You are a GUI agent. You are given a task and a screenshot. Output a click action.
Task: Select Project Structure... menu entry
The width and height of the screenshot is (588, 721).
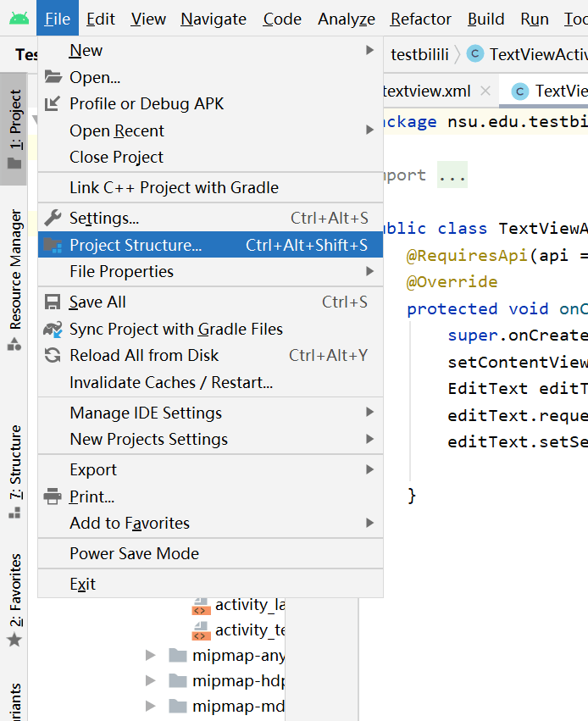[x=211, y=245]
